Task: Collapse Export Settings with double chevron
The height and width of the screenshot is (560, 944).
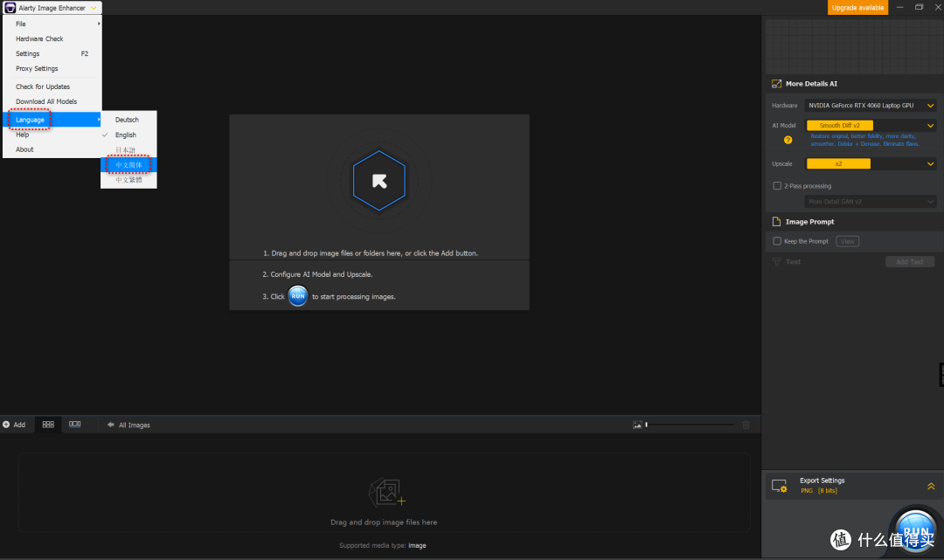Action: click(931, 486)
